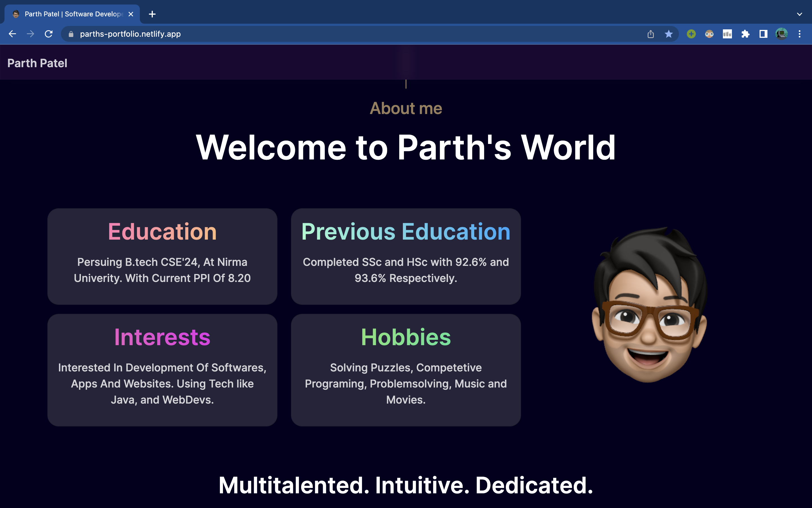Reload the portfolio page
This screenshot has height=508, width=812.
pos(49,34)
